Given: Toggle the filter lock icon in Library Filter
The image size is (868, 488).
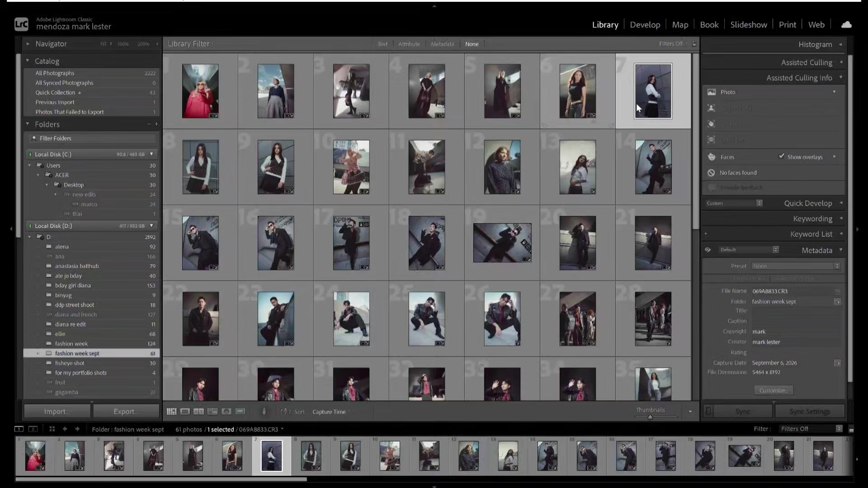Looking at the screenshot, I should point(694,44).
